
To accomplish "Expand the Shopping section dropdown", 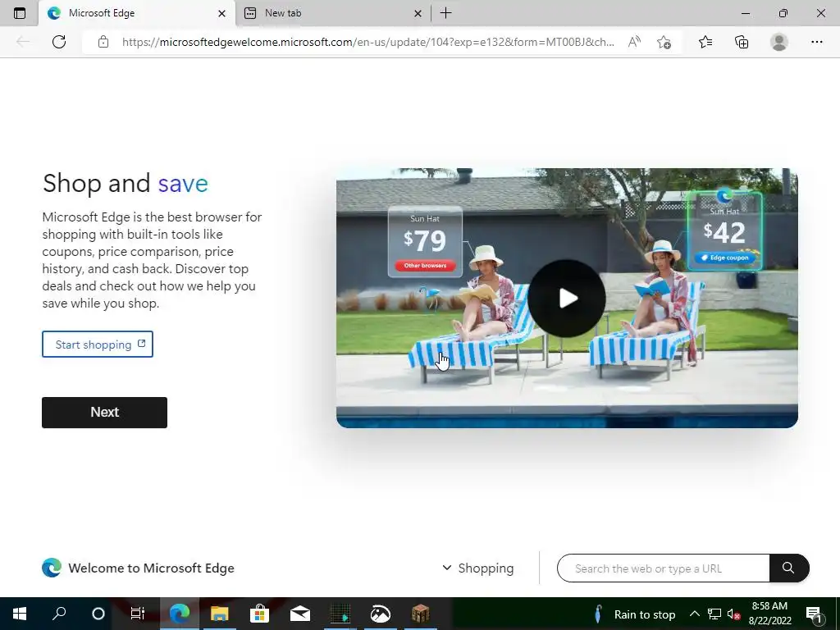I will 478,568.
